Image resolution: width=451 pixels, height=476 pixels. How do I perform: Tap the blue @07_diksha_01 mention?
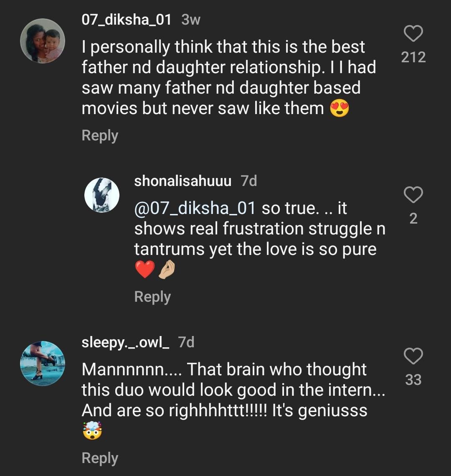tap(194, 208)
